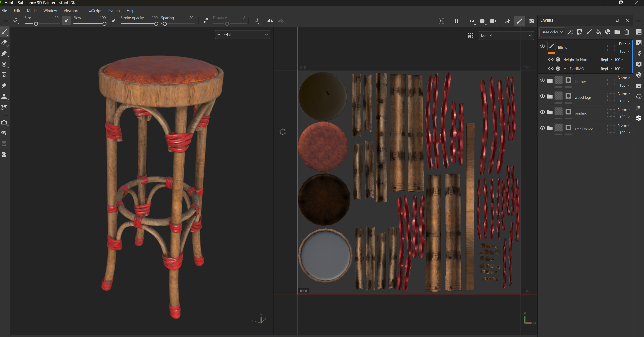644x337 pixels.
Task: Hide the leather folder layer
Action: (542, 81)
